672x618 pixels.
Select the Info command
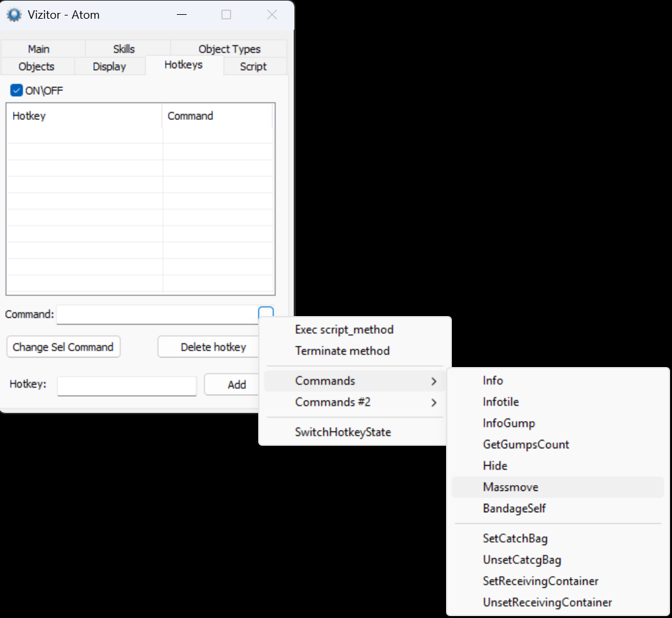pos(558,381)
